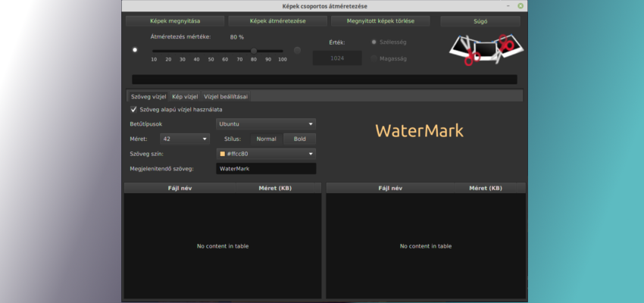644x303 pixels.
Task: Expand the Méret size dropdown
Action: 185,139
